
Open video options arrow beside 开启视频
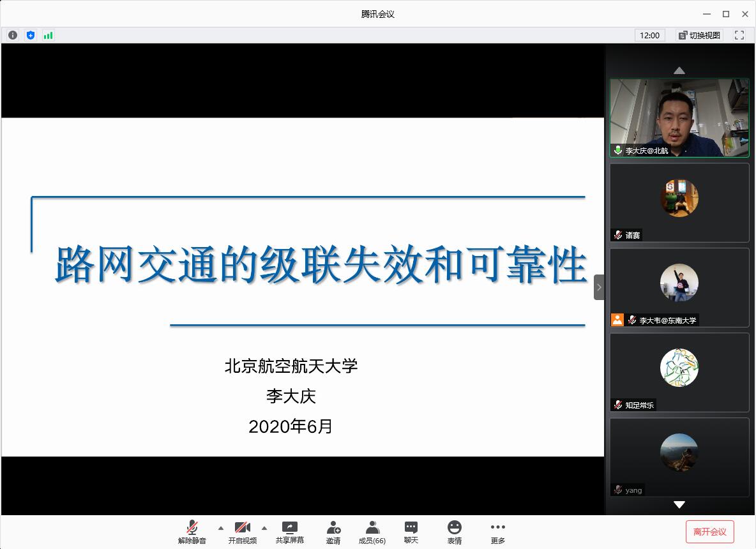[264, 528]
